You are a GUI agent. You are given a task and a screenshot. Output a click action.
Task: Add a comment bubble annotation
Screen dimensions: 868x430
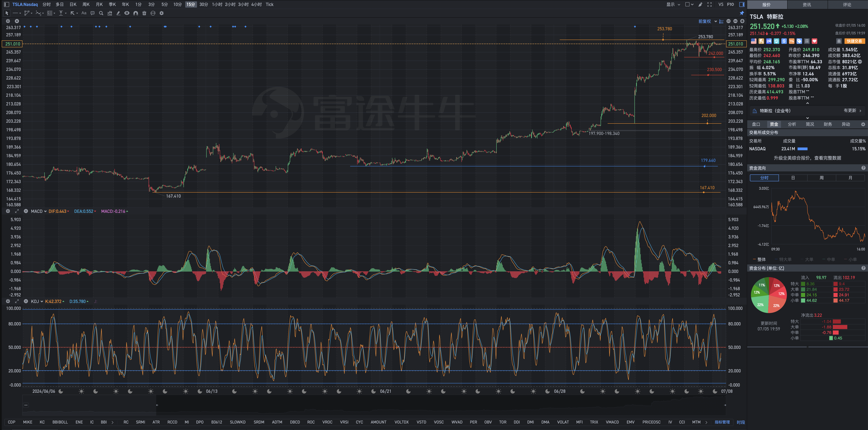click(x=93, y=13)
